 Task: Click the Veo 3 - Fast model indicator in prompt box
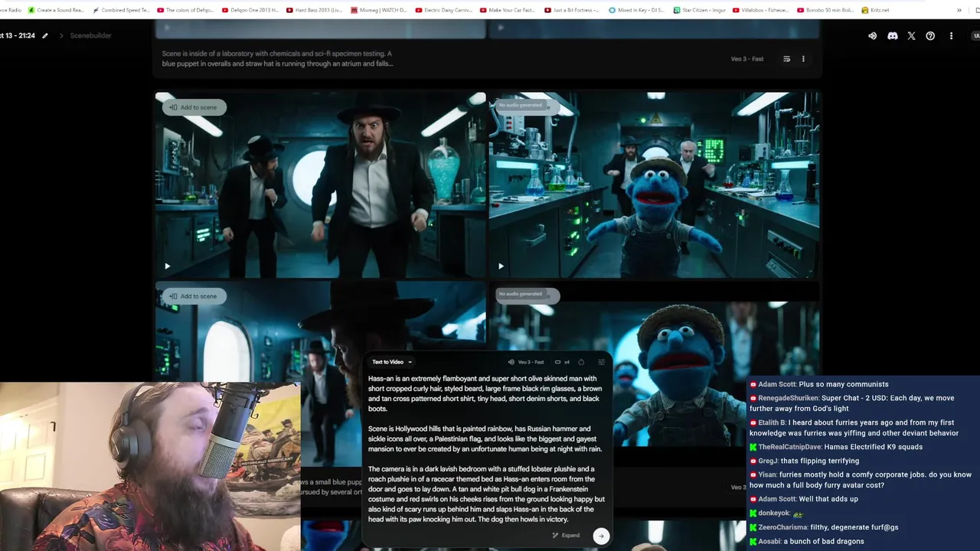point(526,362)
